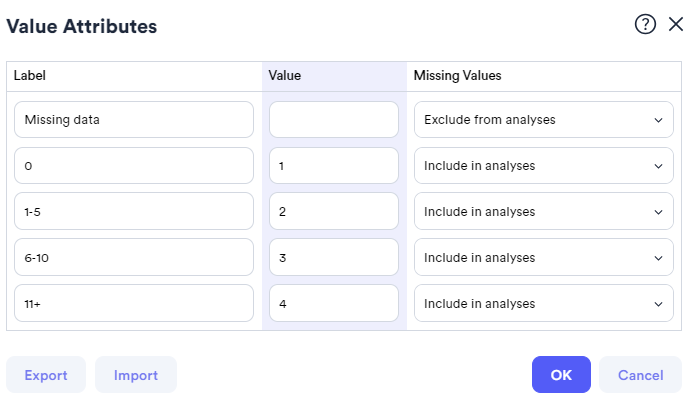Confirm with the OK button
This screenshot has width=691, height=401.
click(x=561, y=375)
